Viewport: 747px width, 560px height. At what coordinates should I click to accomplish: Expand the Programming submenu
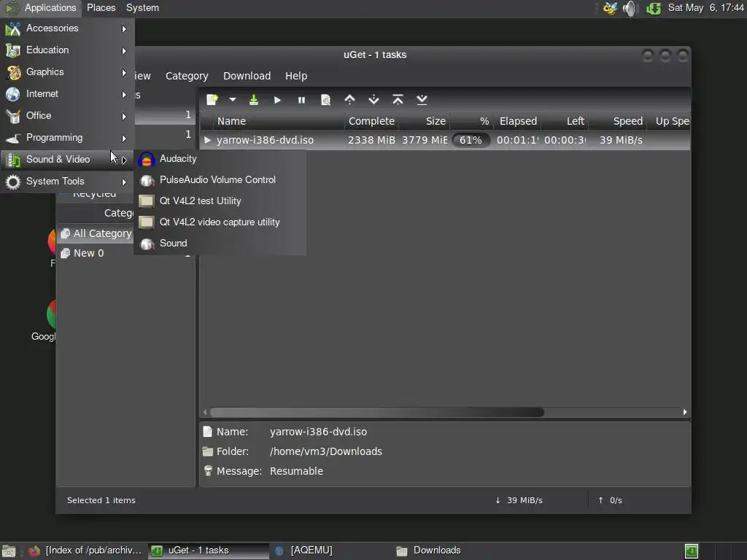[x=66, y=138]
